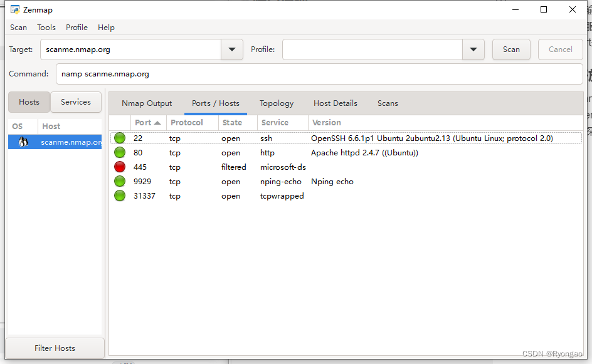Click the Apache httpd 2.4.7 version text

365,153
